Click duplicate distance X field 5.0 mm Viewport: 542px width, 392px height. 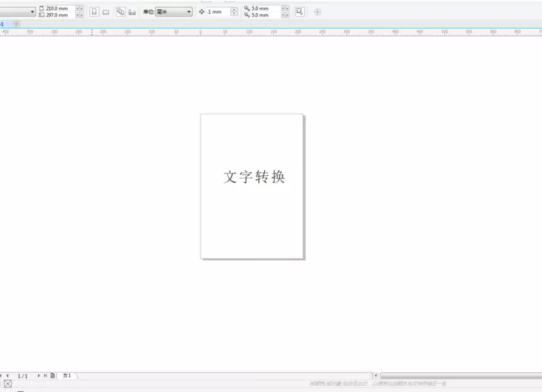(266, 8)
